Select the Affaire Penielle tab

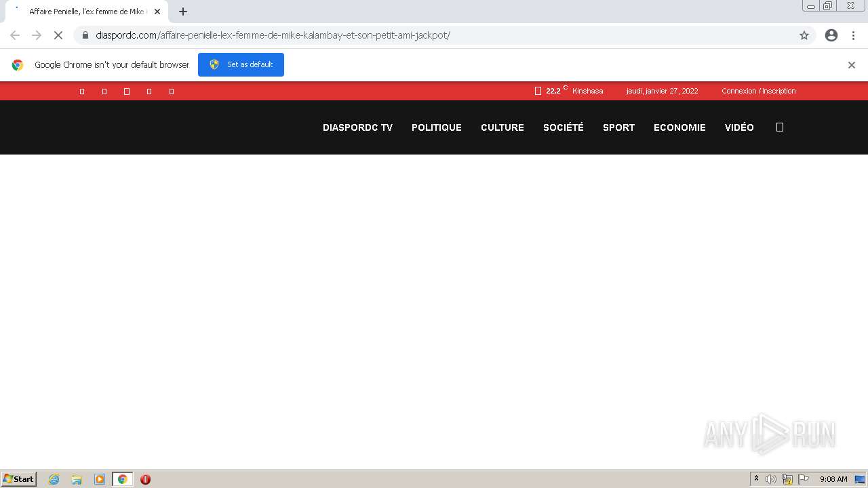[87, 12]
